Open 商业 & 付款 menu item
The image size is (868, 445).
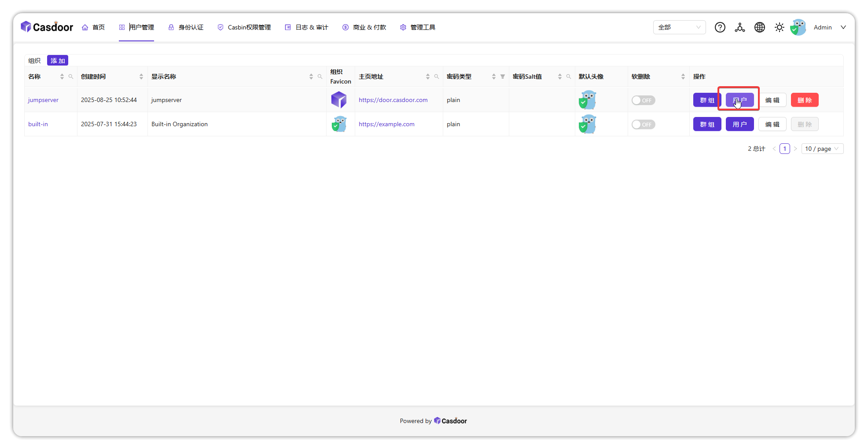point(364,27)
